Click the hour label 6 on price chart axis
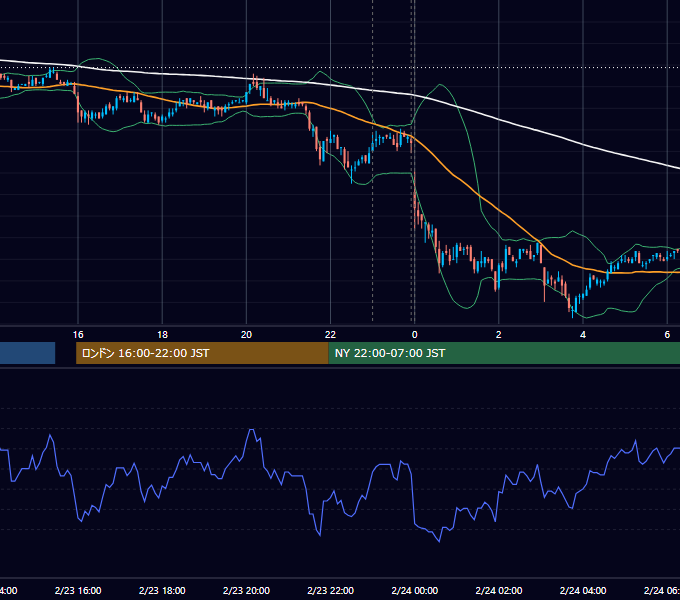Image resolution: width=680 pixels, height=600 pixels. pyautogui.click(x=667, y=335)
